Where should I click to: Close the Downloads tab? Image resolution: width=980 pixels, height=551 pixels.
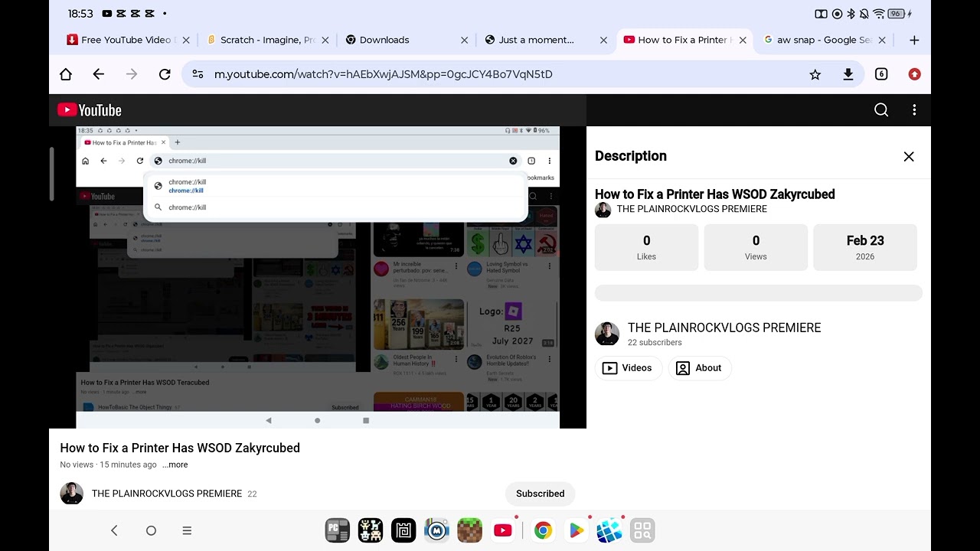click(465, 40)
